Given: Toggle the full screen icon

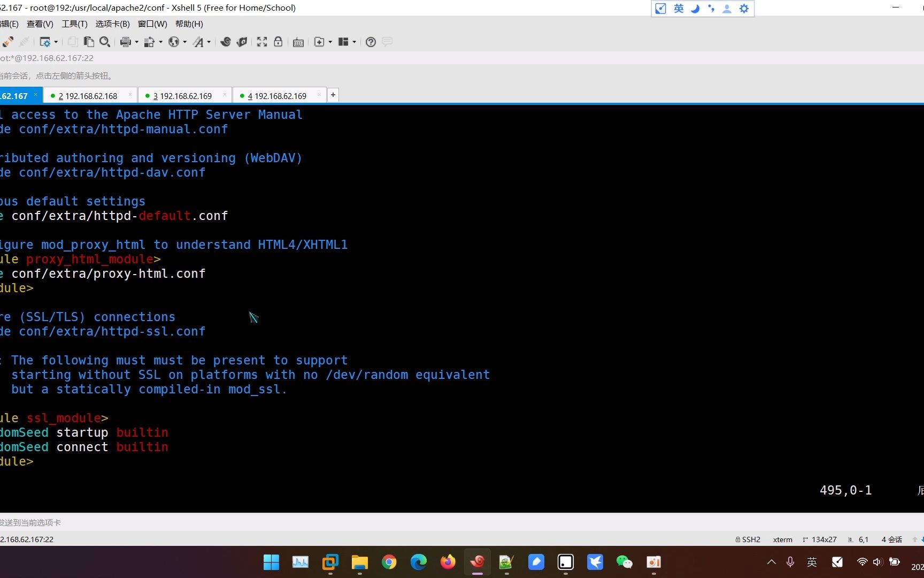Looking at the screenshot, I should pyautogui.click(x=262, y=42).
